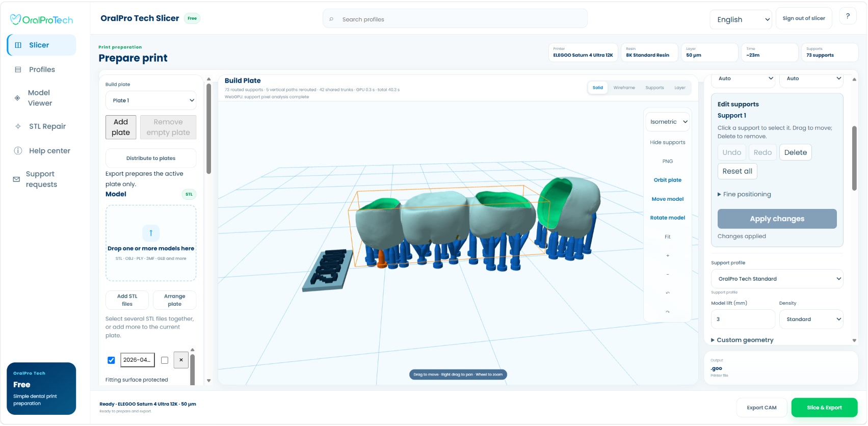Open the Help center
The width and height of the screenshot is (868, 426).
click(42, 151)
